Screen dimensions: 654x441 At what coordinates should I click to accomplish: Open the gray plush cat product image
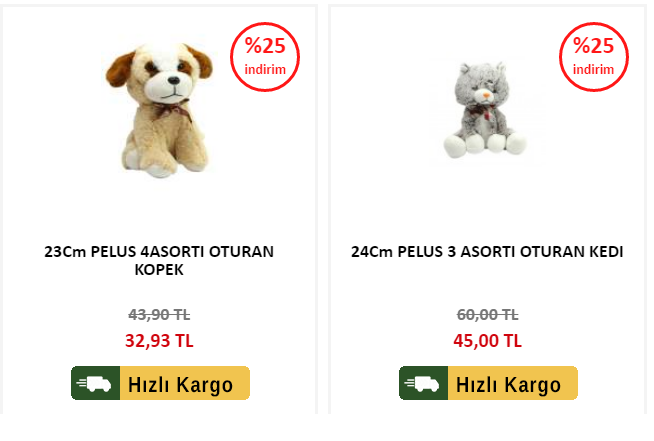tap(484, 110)
